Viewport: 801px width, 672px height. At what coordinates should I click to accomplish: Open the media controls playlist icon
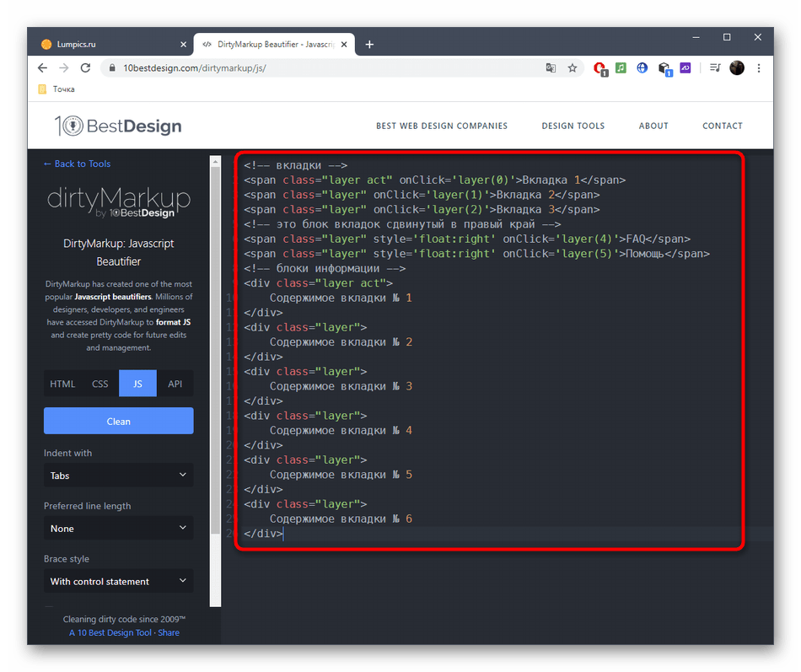pyautogui.click(x=714, y=68)
